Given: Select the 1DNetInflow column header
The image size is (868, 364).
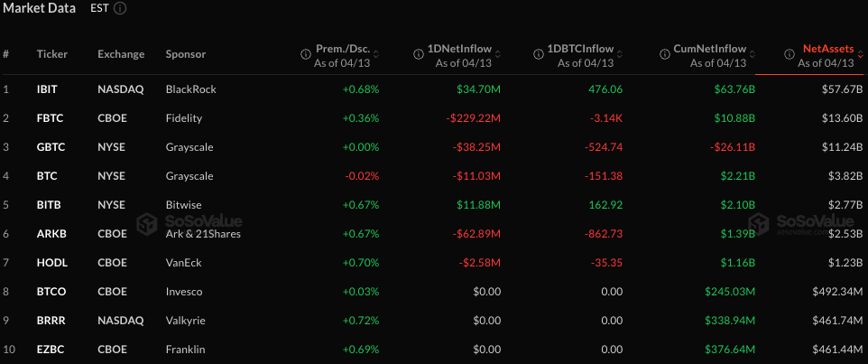Looking at the screenshot, I should [459, 49].
